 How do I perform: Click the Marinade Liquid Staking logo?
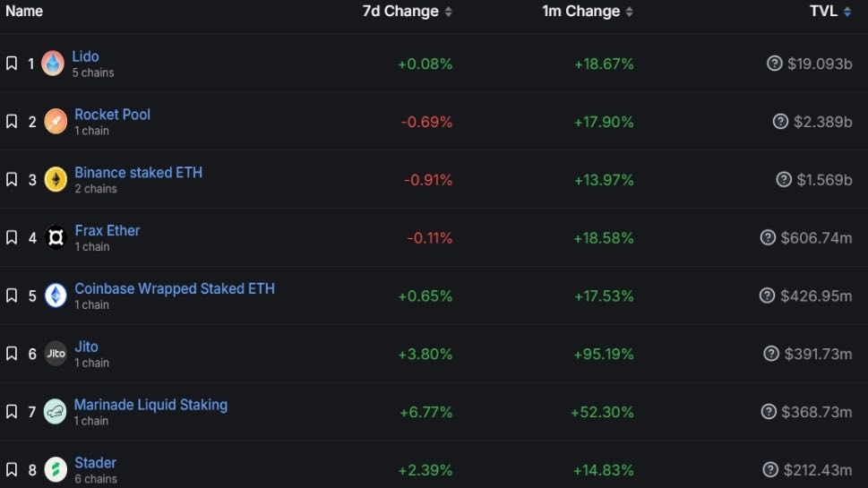55,412
